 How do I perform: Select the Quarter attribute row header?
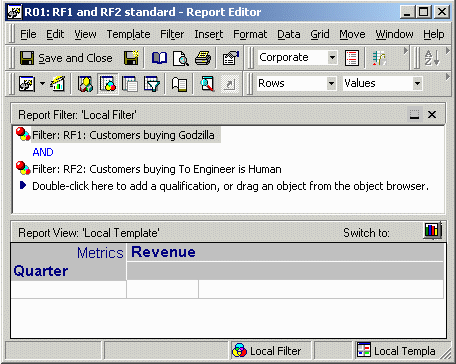pyautogui.click(x=41, y=271)
